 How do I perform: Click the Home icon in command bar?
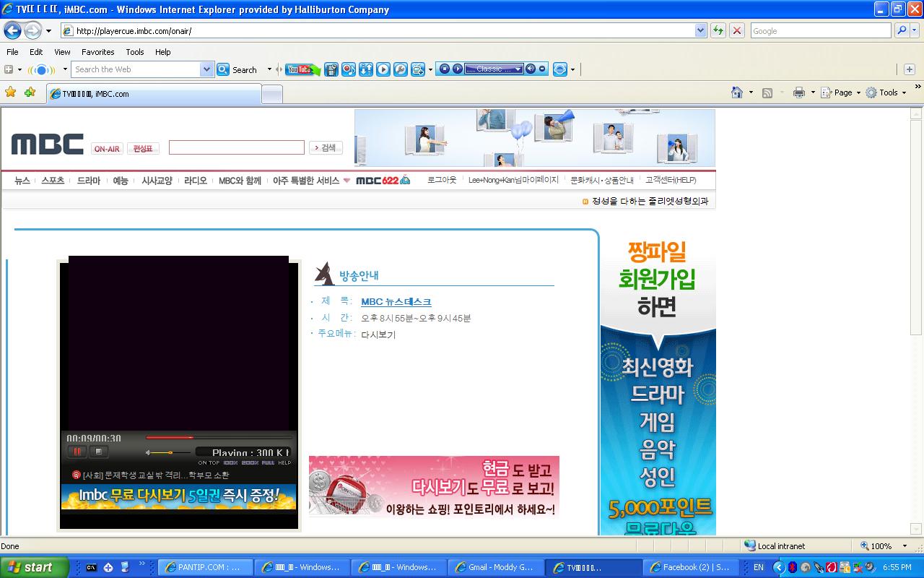pos(737,92)
